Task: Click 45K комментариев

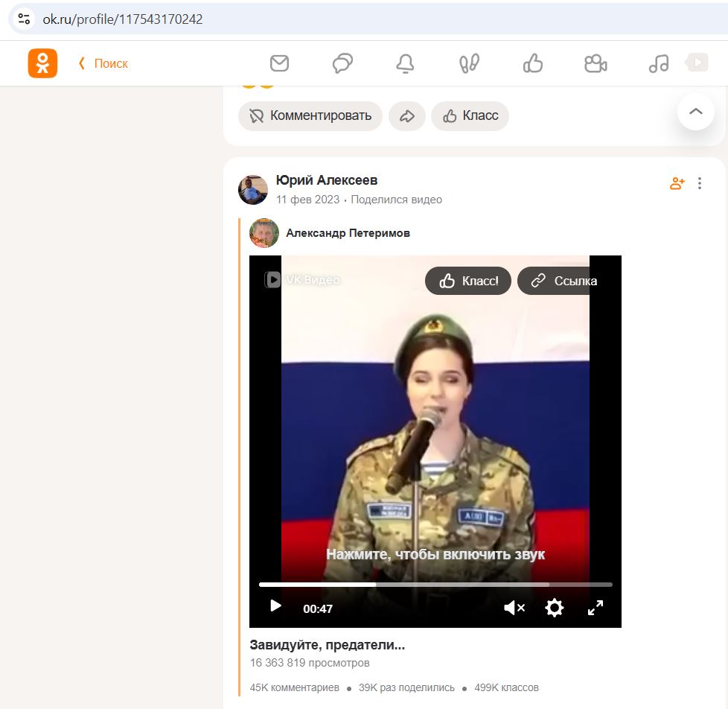Action: click(294, 687)
